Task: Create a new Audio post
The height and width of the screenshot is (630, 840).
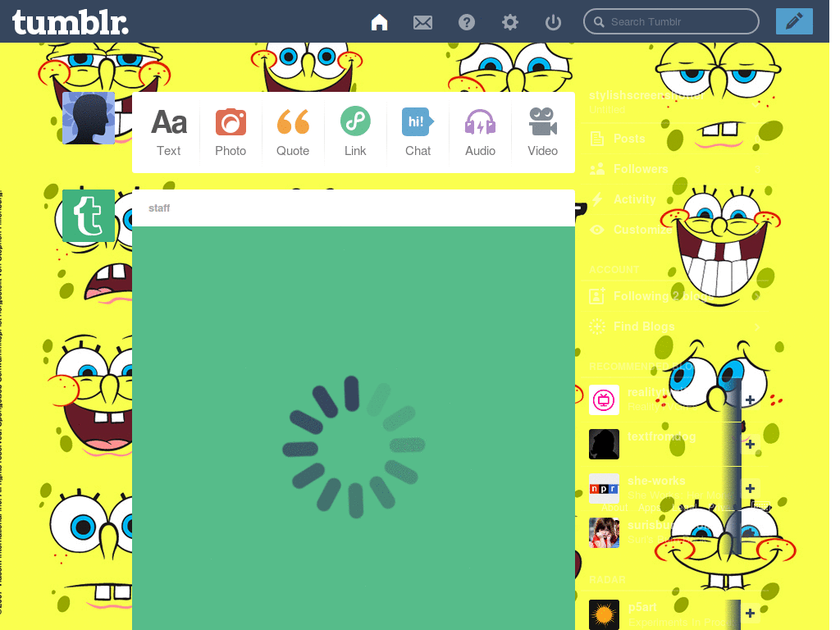Action: click(x=480, y=132)
